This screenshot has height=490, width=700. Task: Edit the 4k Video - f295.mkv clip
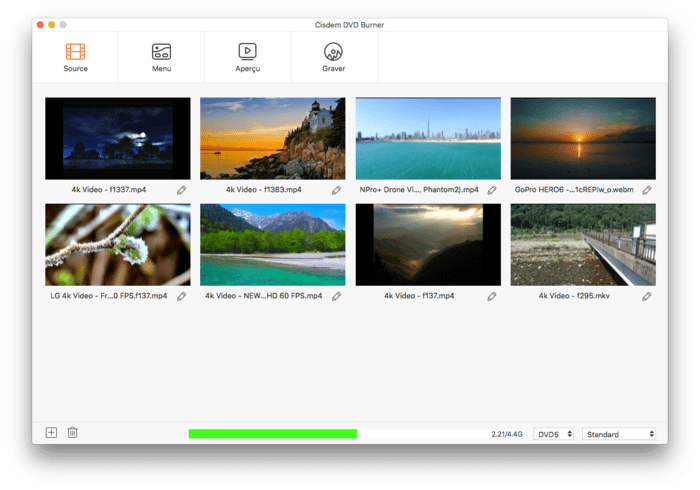pyautogui.click(x=647, y=297)
